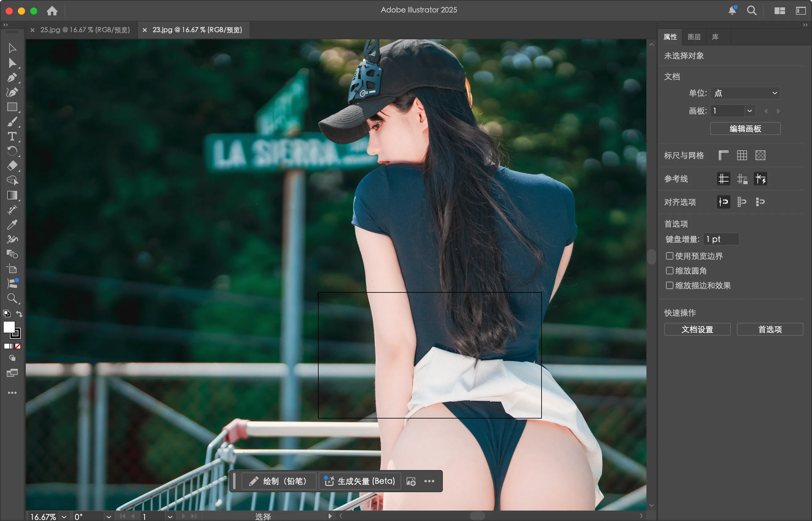Open the Home screen icon
This screenshot has width=812, height=521.
(x=52, y=11)
